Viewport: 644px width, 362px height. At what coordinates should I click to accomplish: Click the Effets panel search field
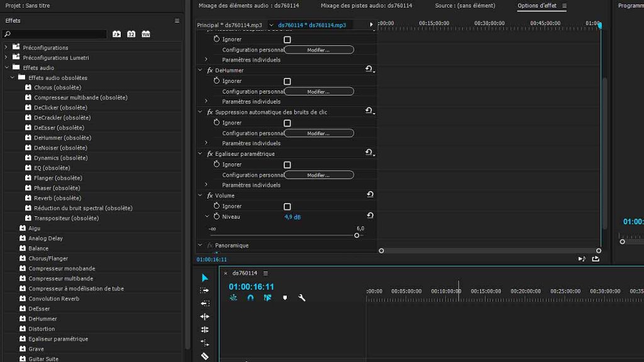(57, 34)
